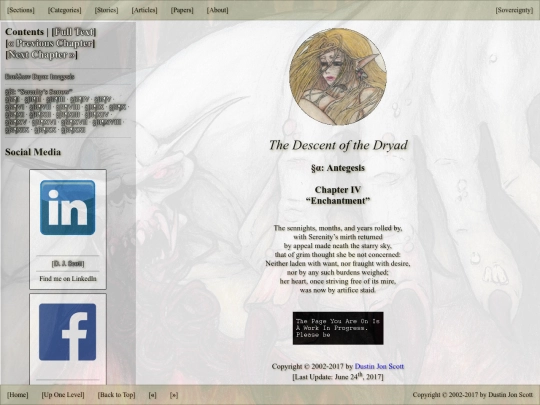Screen dimensions: 540x405
Task: Switch to the Full Text view
Action: (x=74, y=32)
